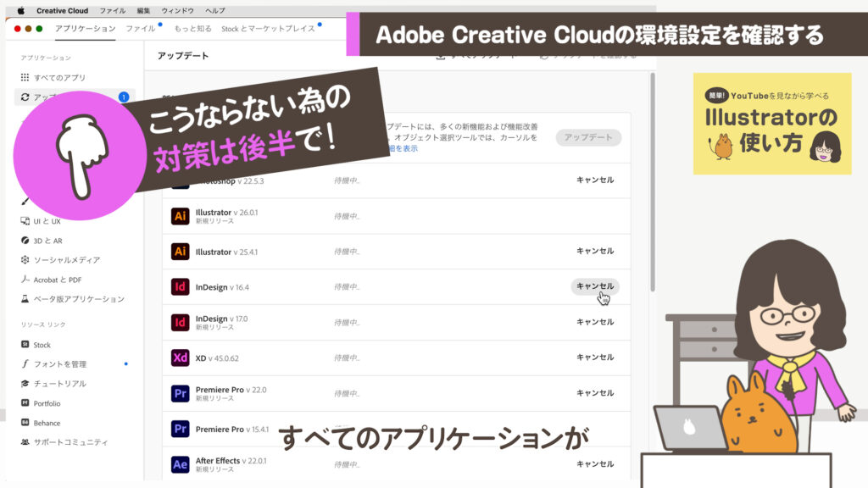
Task: Click the XD v 45.0.62 app icon
Action: 180,358
